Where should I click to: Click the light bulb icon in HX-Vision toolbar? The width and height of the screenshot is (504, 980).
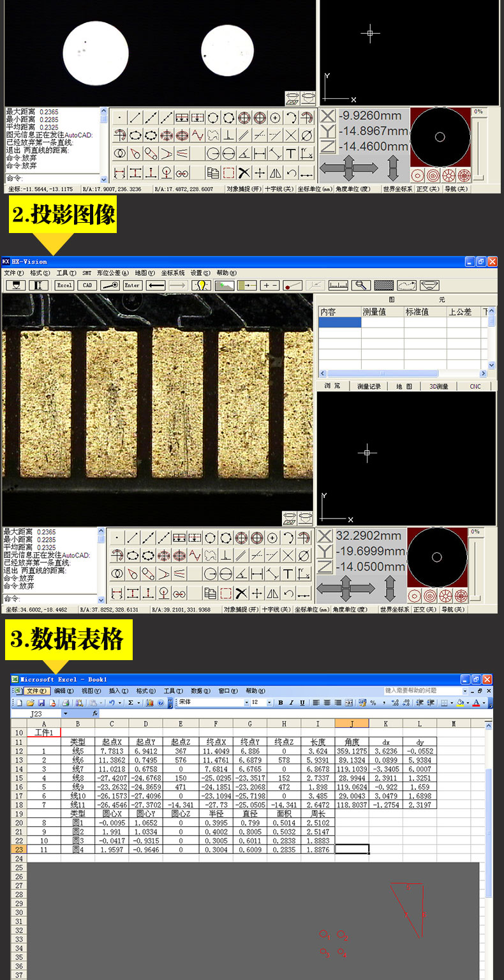202,285
